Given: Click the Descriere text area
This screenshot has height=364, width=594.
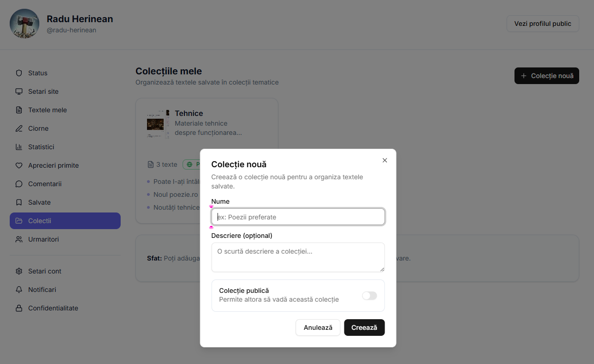Looking at the screenshot, I should point(298,257).
